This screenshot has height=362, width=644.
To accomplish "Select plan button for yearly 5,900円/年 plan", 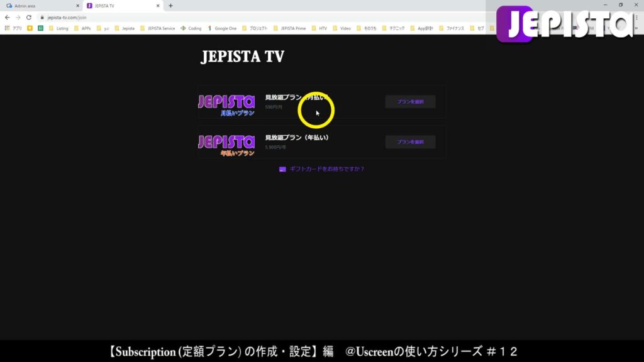I will 410,142.
